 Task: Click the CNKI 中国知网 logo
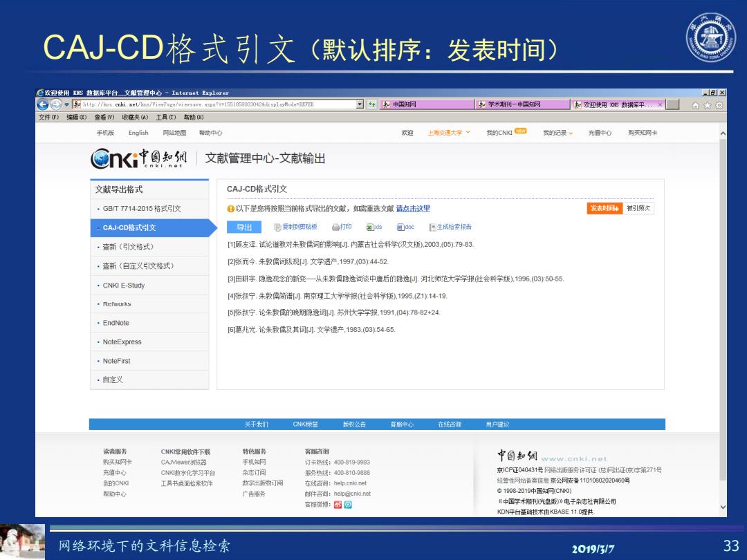pos(138,158)
